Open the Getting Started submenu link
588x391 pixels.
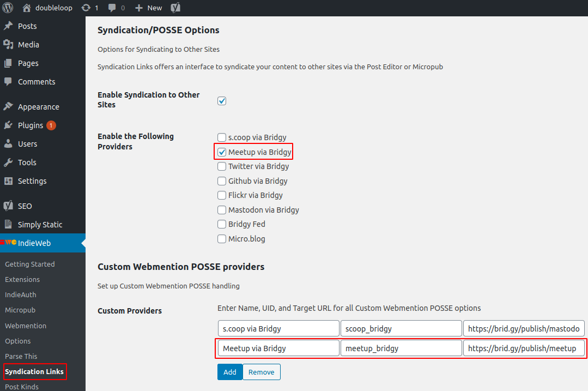(x=30, y=264)
